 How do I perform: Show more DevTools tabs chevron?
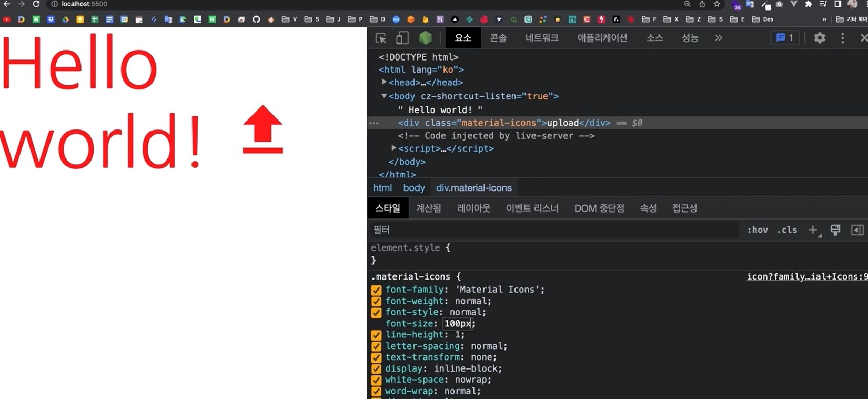(719, 38)
